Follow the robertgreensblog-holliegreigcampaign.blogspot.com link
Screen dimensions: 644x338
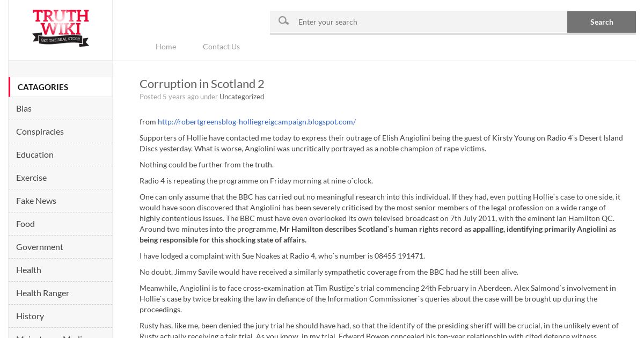coord(257,122)
